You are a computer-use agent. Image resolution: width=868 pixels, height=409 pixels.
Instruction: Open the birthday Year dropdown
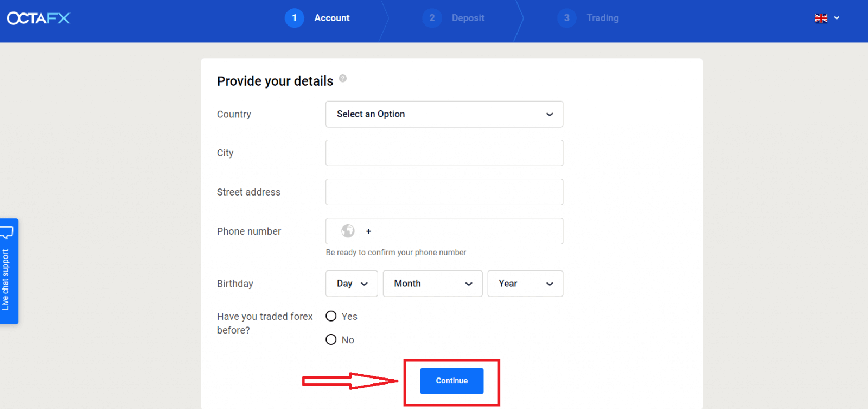525,284
